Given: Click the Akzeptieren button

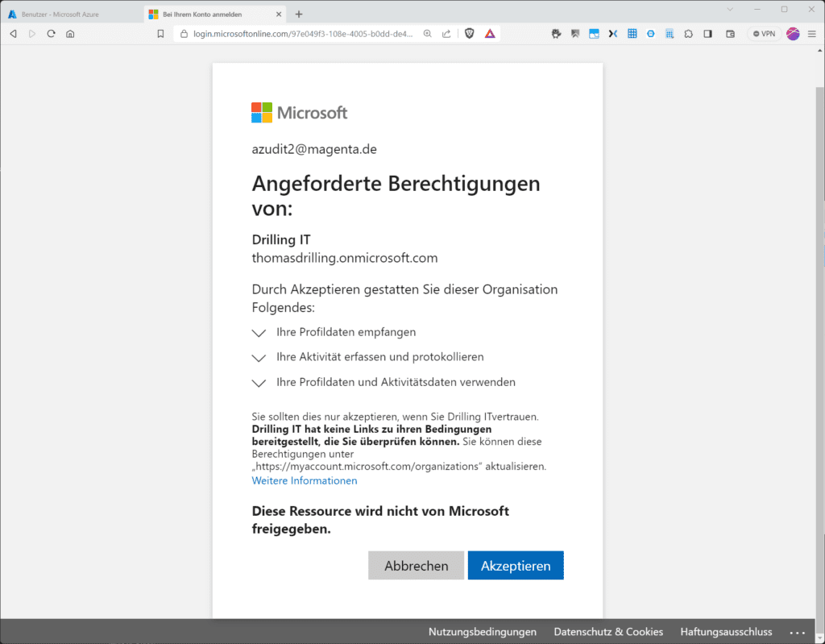Looking at the screenshot, I should point(516,566).
